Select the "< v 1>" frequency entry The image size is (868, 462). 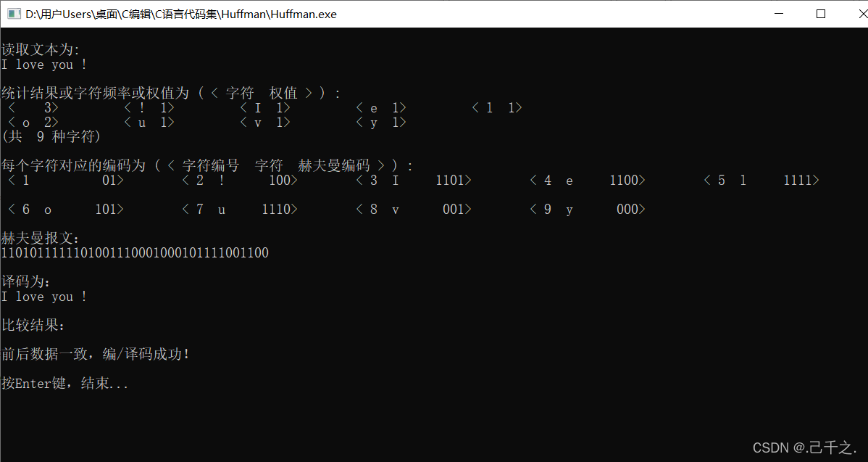[265, 123]
